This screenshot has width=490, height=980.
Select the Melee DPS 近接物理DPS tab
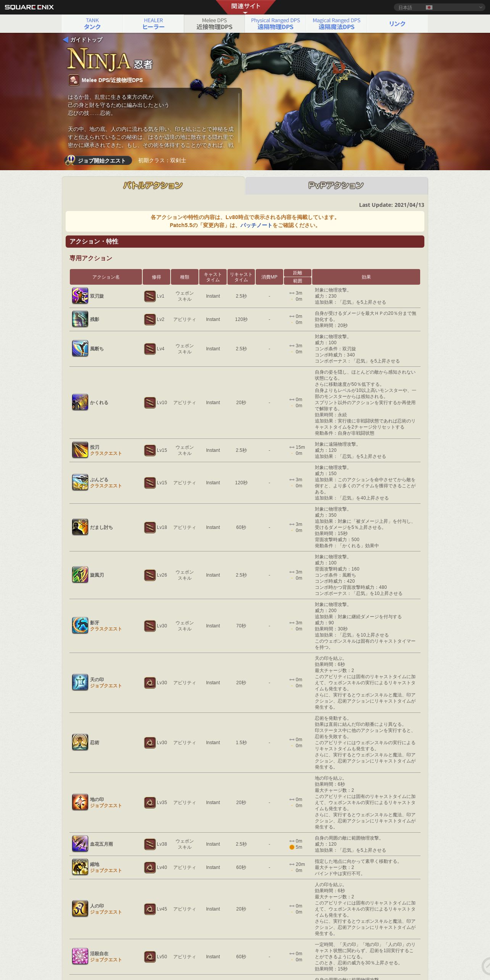(x=214, y=24)
